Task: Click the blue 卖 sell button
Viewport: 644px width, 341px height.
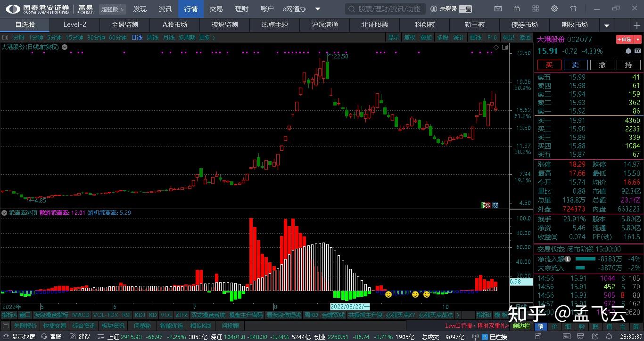Action: [x=576, y=65]
